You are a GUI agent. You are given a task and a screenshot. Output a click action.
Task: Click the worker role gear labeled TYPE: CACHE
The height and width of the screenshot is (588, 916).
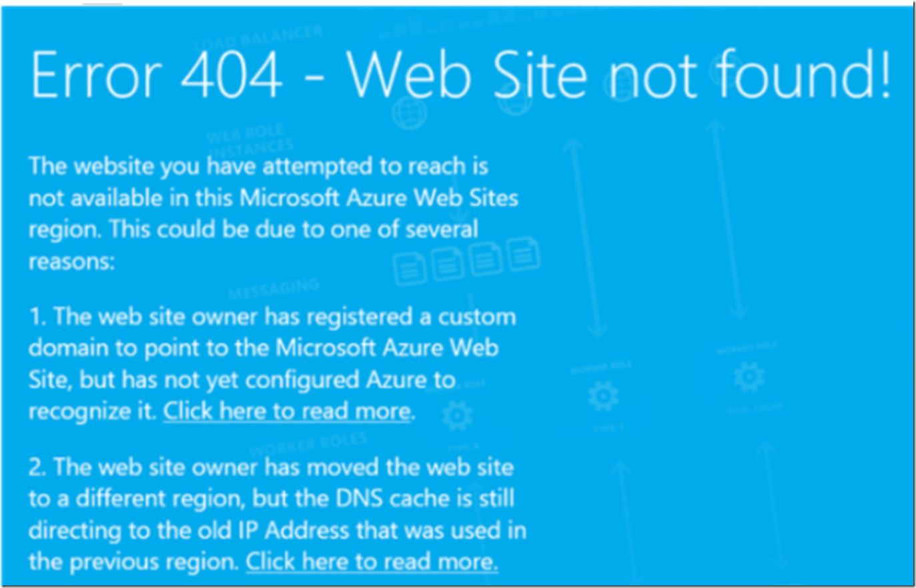coord(749,377)
